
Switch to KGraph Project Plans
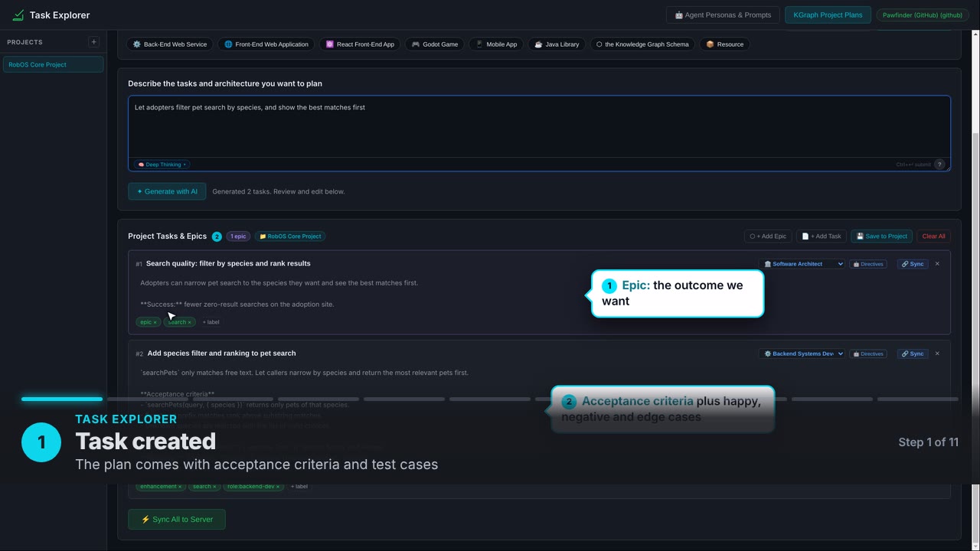pos(828,15)
